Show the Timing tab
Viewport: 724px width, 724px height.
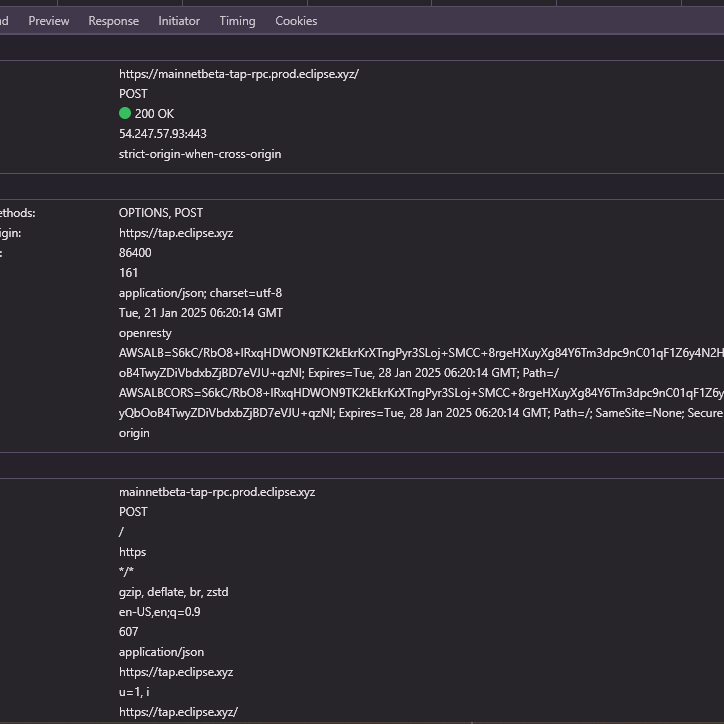(237, 21)
